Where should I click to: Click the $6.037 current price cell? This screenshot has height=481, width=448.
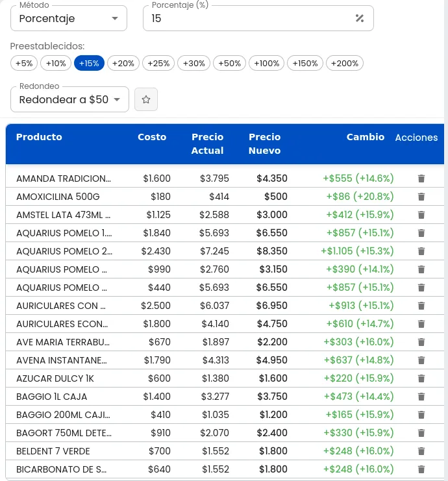tap(214, 306)
